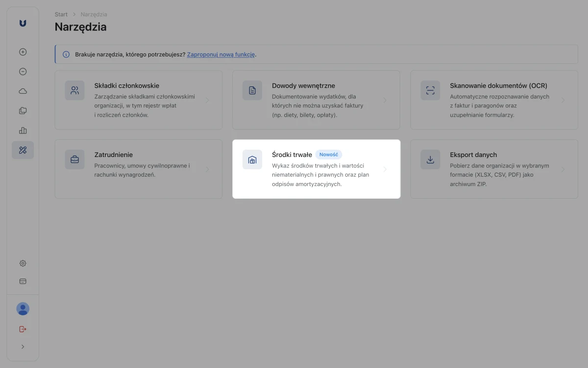The width and height of the screenshot is (588, 368).
Task: Click the chevron on the Środki trwałe card
Action: click(x=385, y=169)
